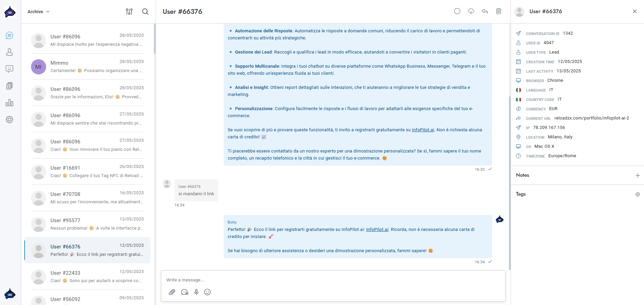Open the Tags settings gear
The width and height of the screenshot is (644, 305).
(x=638, y=194)
